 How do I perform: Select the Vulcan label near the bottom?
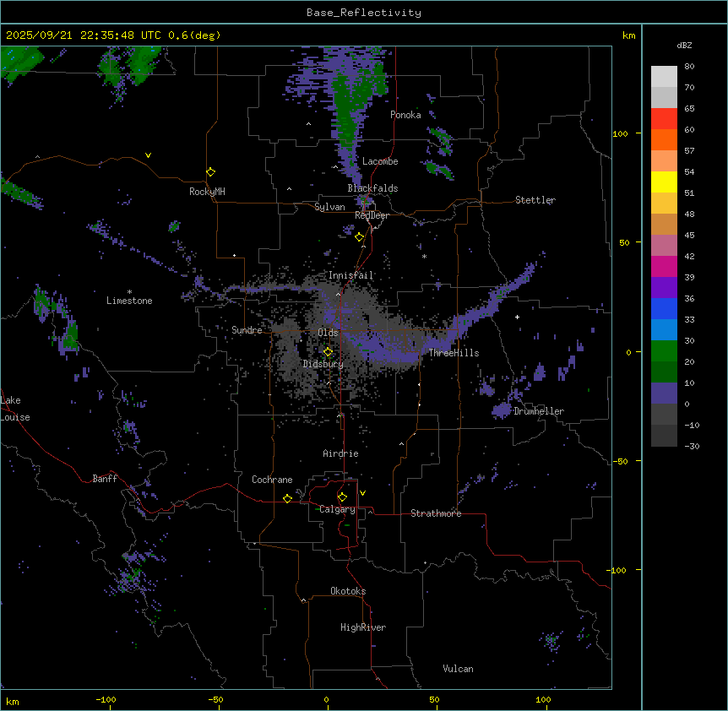click(458, 669)
